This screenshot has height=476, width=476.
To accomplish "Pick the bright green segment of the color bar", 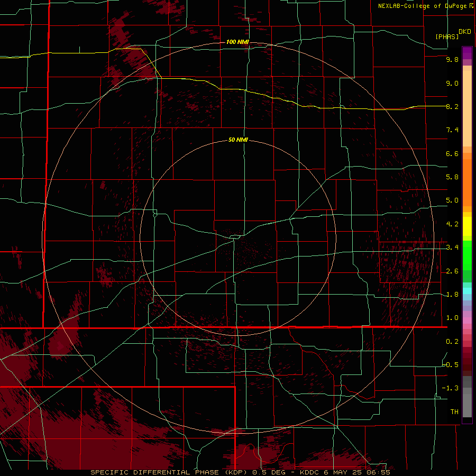I will pos(467,255).
